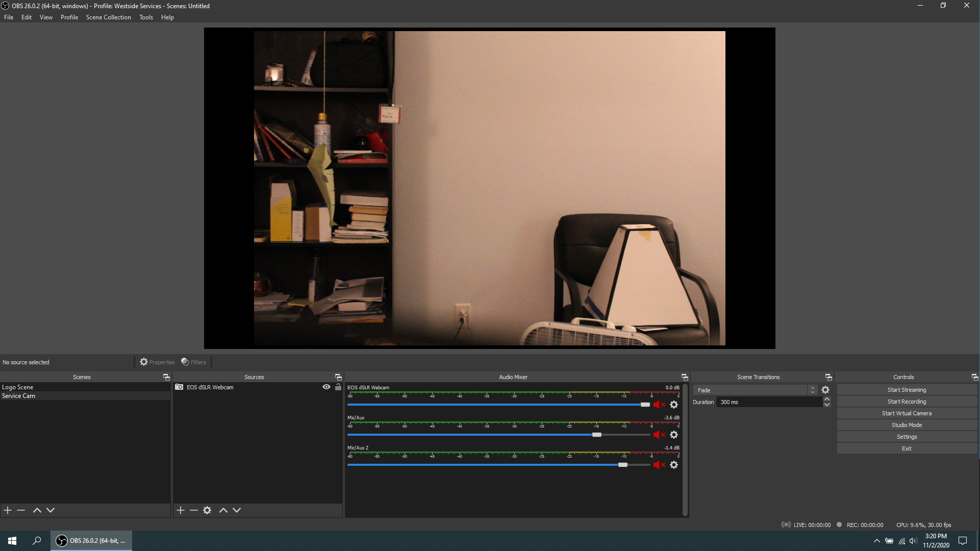Lock the EOS dSLR Webcam source

click(x=338, y=387)
